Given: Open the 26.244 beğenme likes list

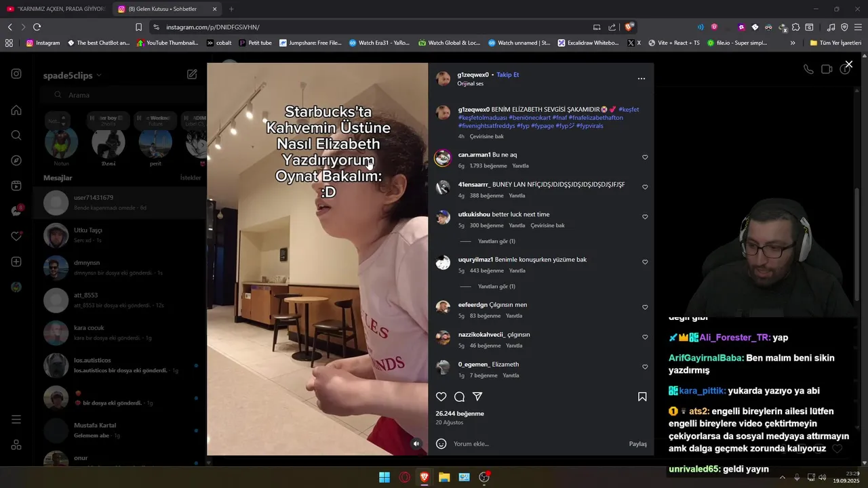Looking at the screenshot, I should tap(460, 413).
